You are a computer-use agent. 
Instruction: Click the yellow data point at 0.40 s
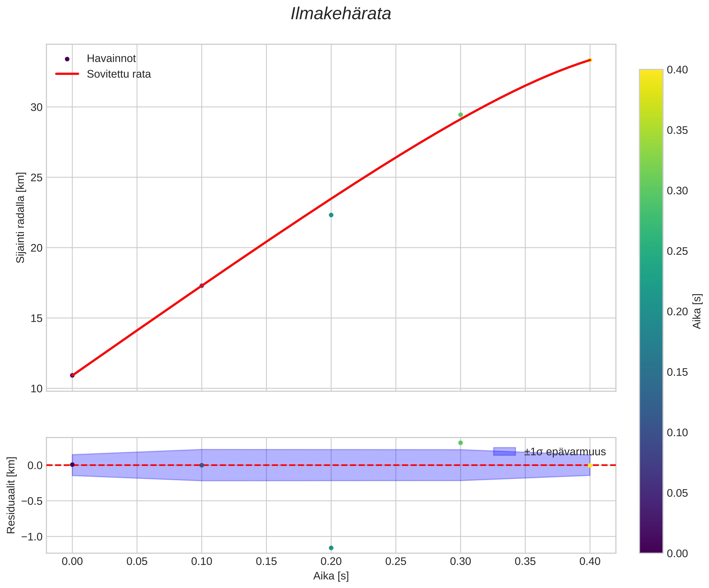tap(590, 60)
